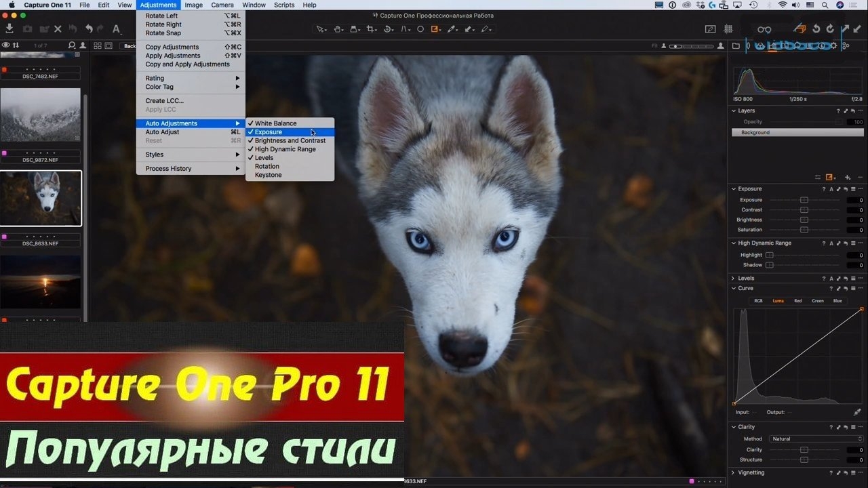The width and height of the screenshot is (868, 488).
Task: Open the Clarity Method dropdown
Action: (816, 439)
